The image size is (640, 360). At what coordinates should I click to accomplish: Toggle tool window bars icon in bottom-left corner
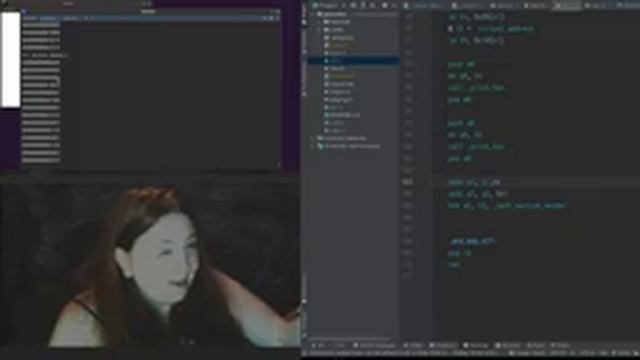coord(305,353)
